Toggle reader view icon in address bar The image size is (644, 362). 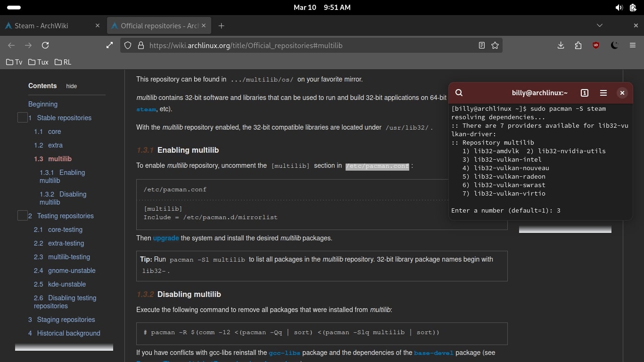tap(481, 45)
